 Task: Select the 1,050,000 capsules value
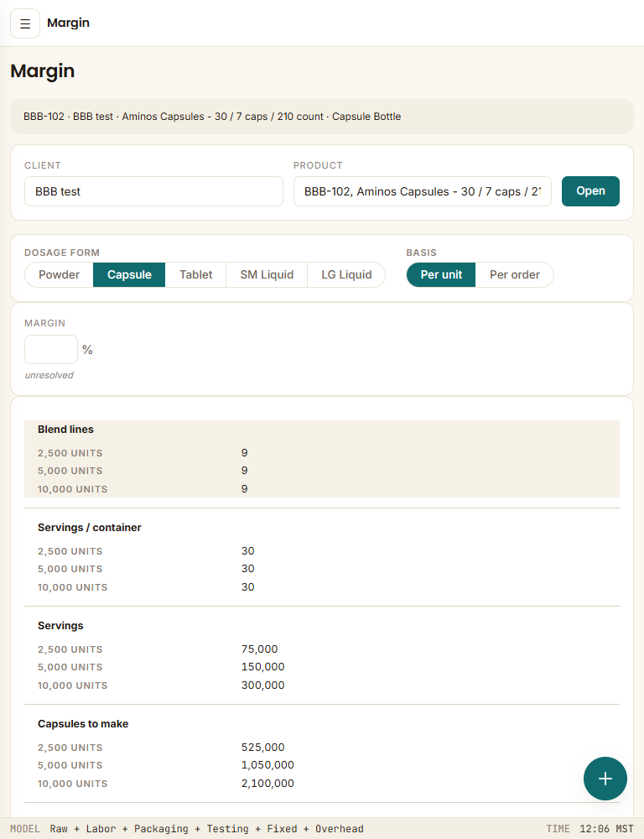(x=267, y=765)
